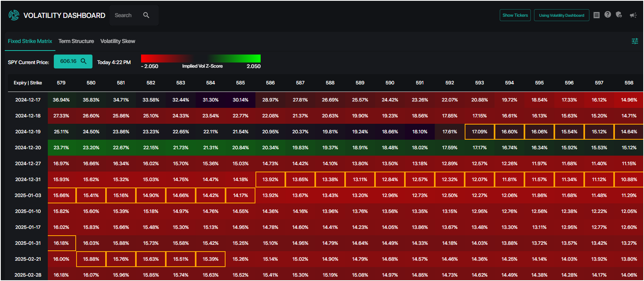Click the 598 strike column header
This screenshot has height=281, width=644.
[x=629, y=83]
